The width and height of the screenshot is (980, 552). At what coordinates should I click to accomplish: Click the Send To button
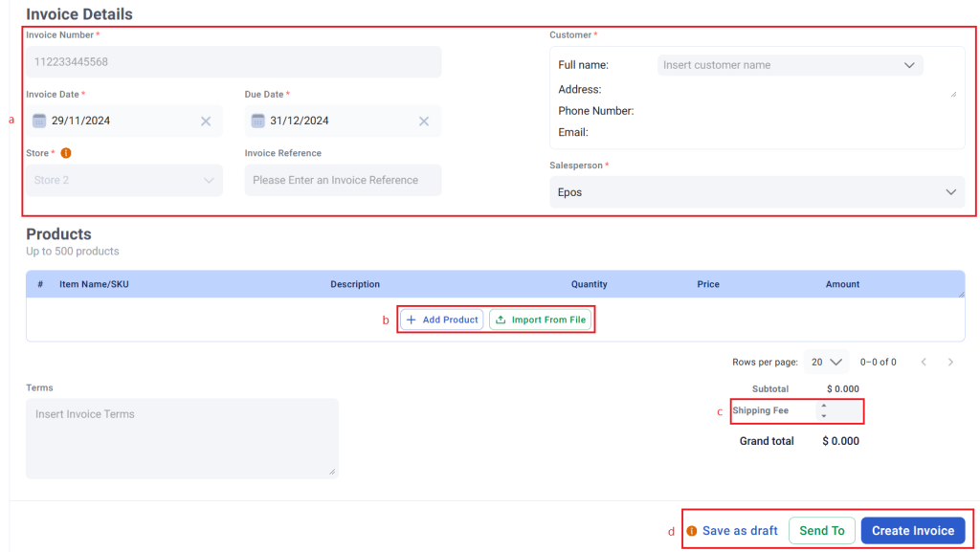(821, 531)
